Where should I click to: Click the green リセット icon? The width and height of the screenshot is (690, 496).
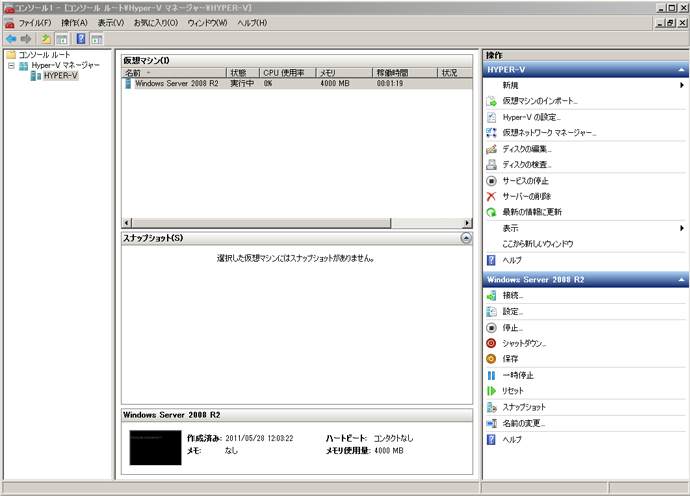492,391
